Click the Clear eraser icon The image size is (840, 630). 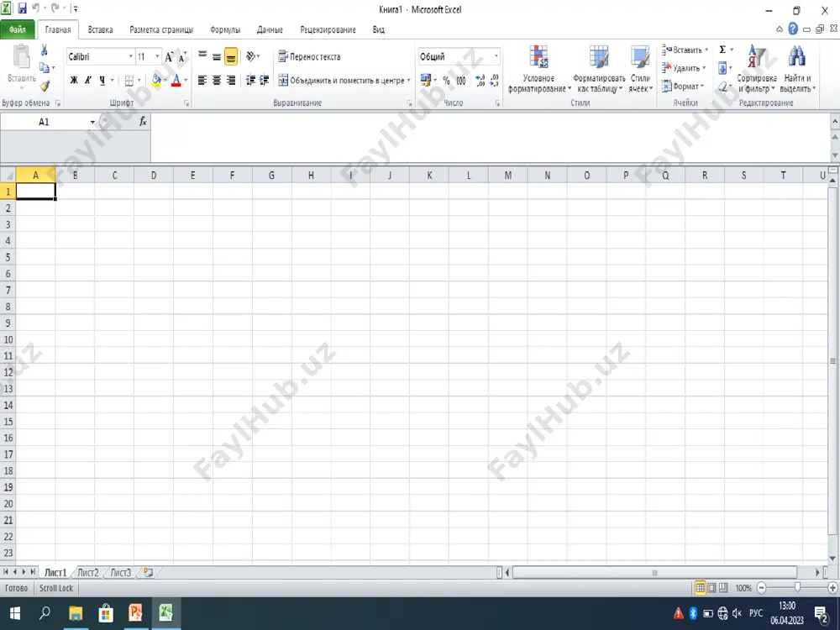point(722,87)
